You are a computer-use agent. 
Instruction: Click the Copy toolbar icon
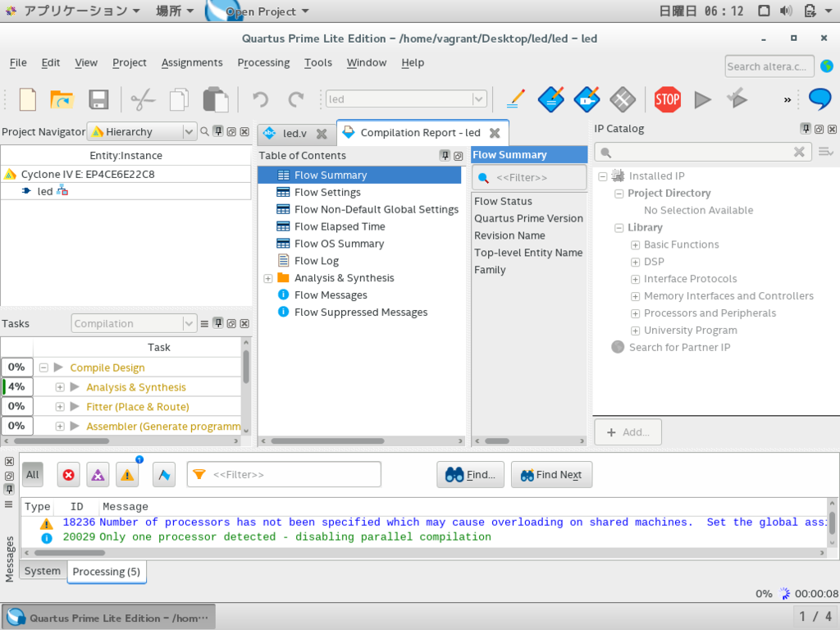click(x=180, y=99)
